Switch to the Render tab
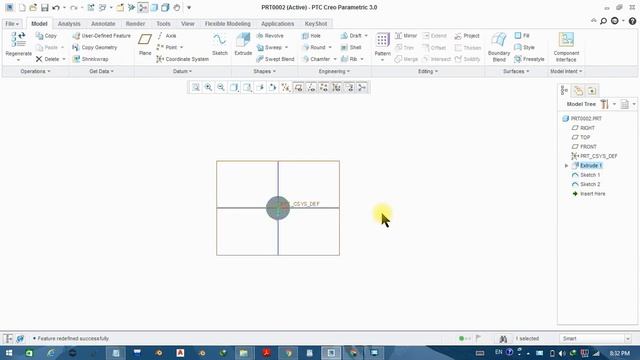This screenshot has width=640, height=360. 135,24
